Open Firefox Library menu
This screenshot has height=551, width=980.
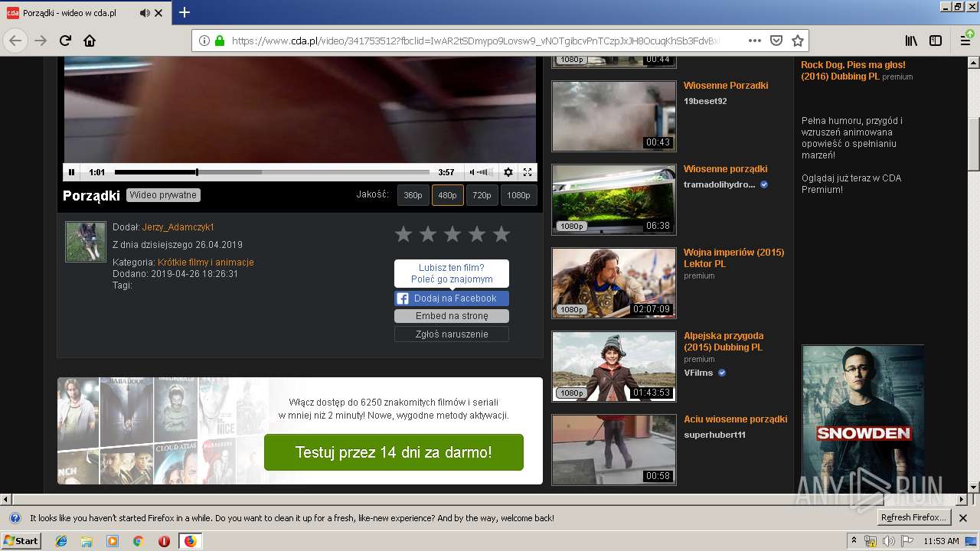[911, 41]
